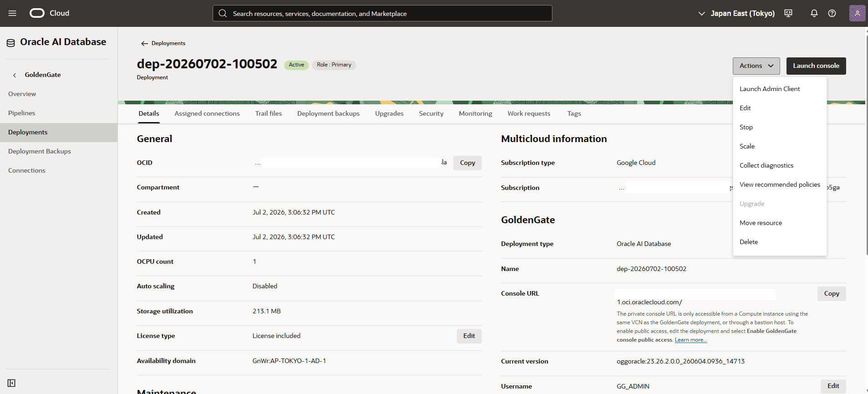Expand the Japan East (Tokyo) region selector
The height and width of the screenshot is (394, 868).
click(736, 13)
